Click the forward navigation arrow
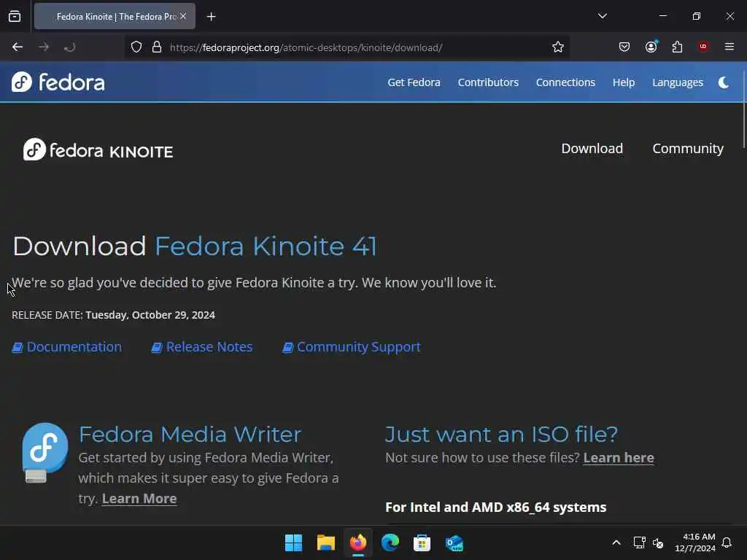Image resolution: width=747 pixels, height=560 pixels. point(43,47)
